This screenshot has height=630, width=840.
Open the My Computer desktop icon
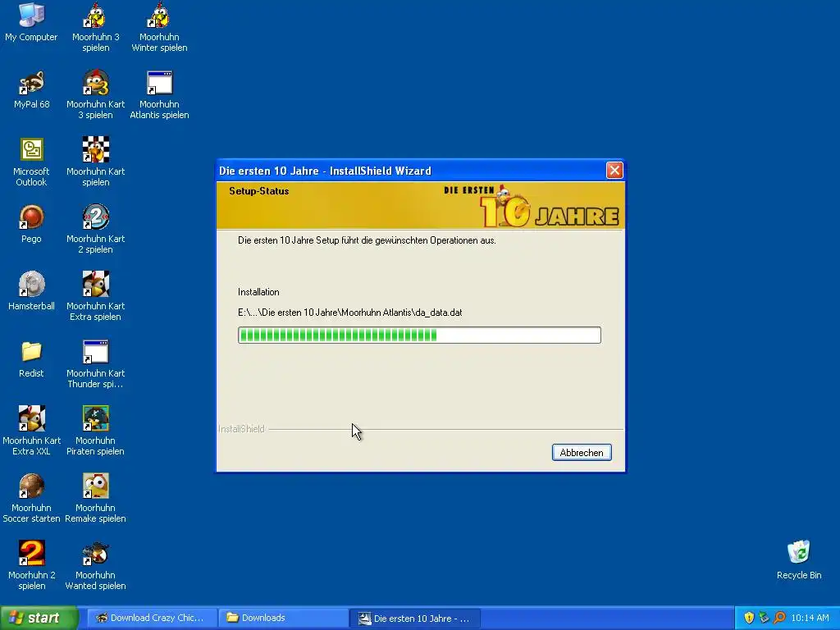(31, 22)
